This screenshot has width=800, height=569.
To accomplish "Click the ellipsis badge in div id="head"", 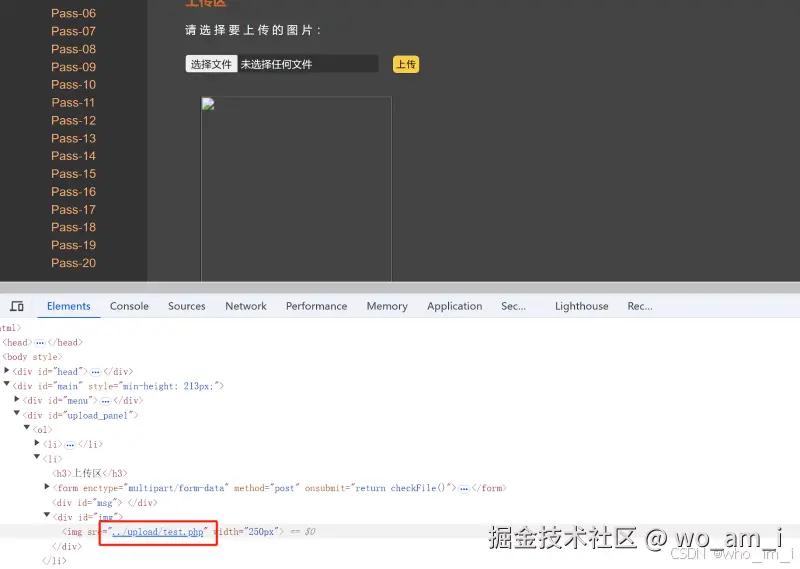I will tap(95, 372).
